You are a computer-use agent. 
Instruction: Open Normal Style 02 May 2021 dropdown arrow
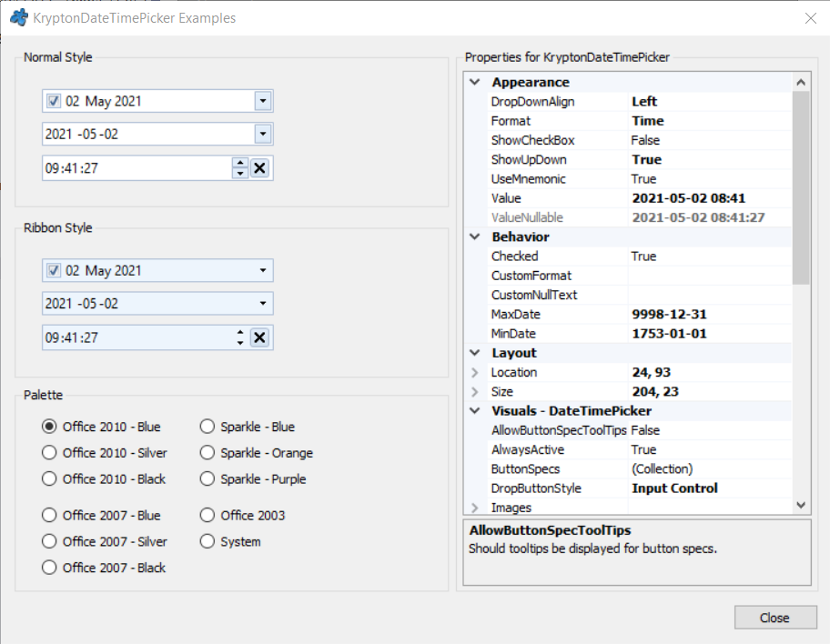pyautogui.click(x=263, y=101)
